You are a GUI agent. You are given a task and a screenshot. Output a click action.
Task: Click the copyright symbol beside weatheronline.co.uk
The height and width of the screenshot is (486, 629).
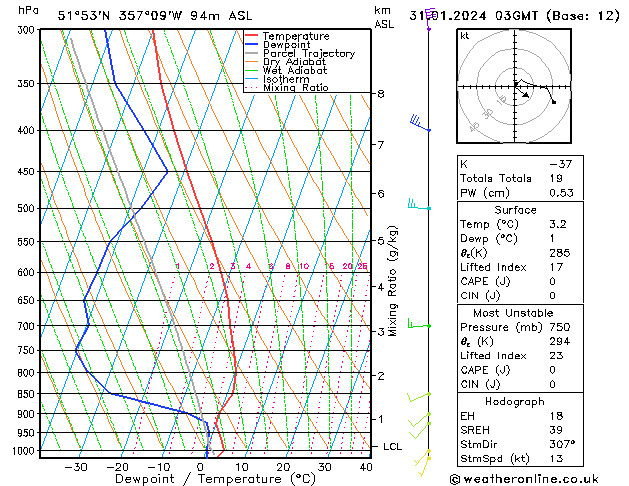click(x=457, y=479)
